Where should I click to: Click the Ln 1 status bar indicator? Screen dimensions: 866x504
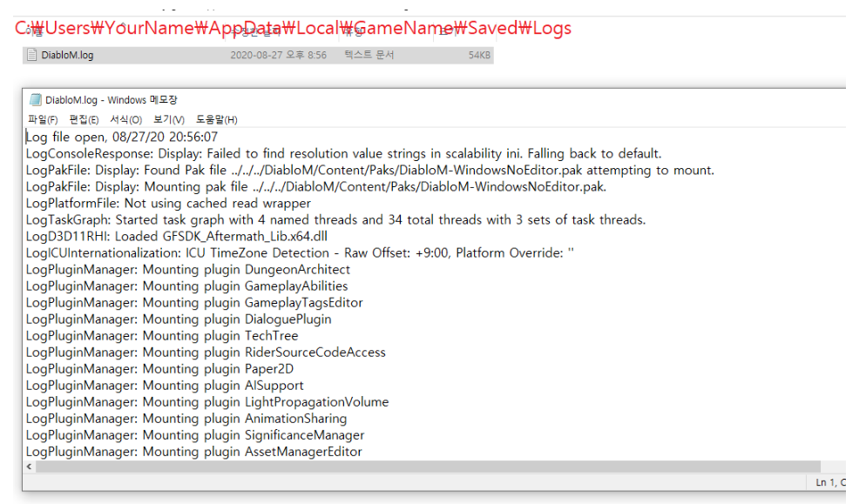tap(829, 482)
